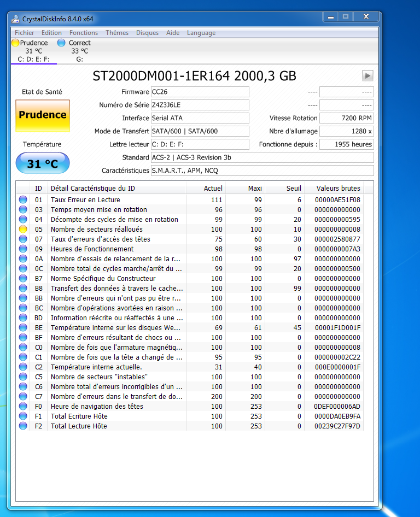This screenshot has width=420, height=517.
Task: Click status circle for Total Ecriture Hôte
Action: 23,416
